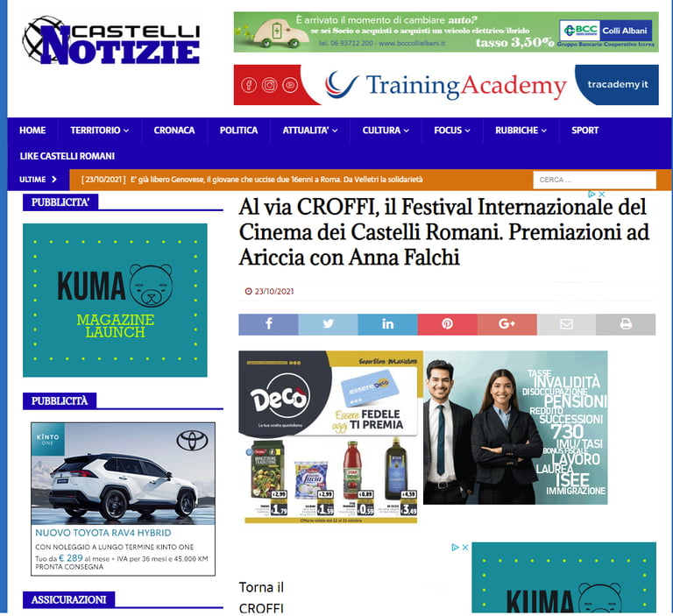Viewport: 673px width, 616px height.
Task: Open the Toyota RAV4 Hybrid ad
Action: (x=123, y=499)
